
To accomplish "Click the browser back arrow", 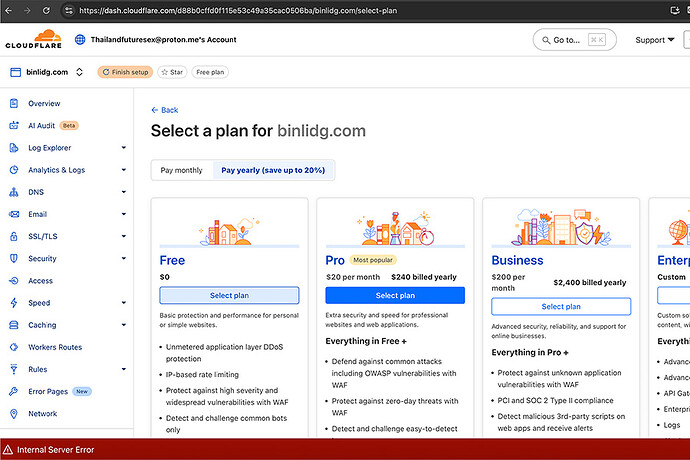I will tap(8, 11).
